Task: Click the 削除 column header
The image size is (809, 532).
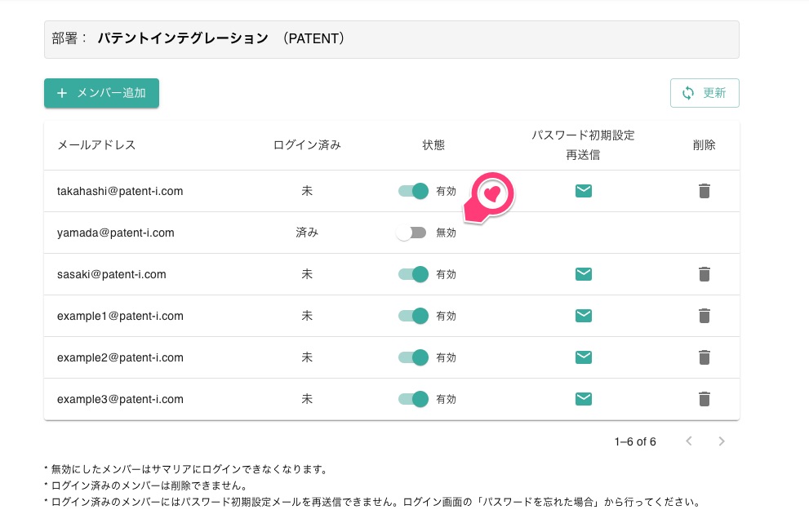Action: tap(705, 145)
